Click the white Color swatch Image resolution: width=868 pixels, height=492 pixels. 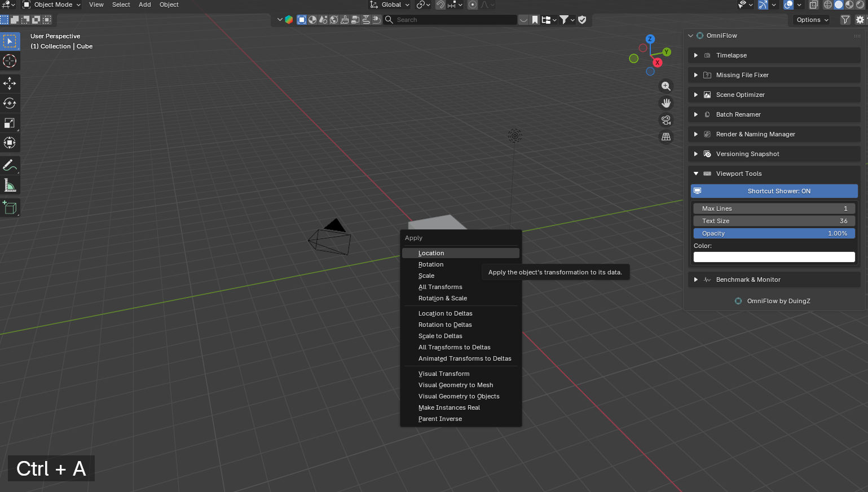(x=774, y=257)
